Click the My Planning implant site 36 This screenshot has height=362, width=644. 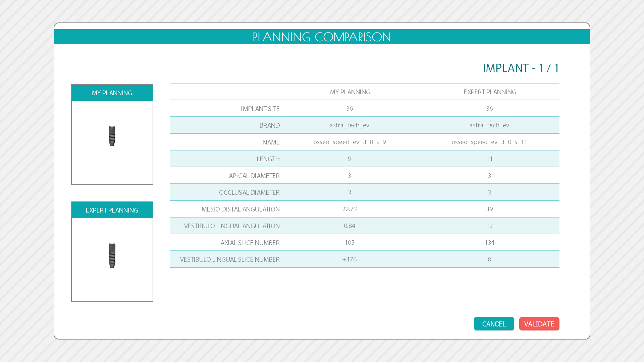pyautogui.click(x=350, y=109)
